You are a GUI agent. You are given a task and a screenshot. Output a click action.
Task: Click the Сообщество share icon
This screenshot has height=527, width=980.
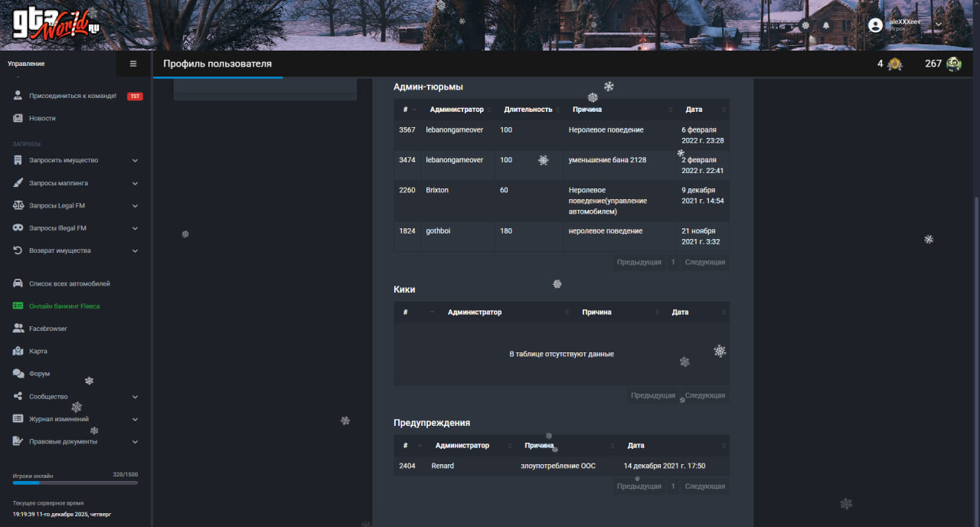click(x=18, y=396)
